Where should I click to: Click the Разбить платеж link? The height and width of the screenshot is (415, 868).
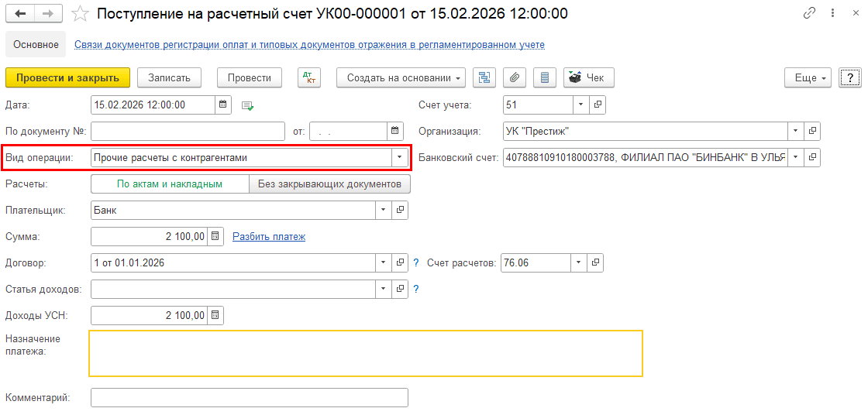[269, 236]
